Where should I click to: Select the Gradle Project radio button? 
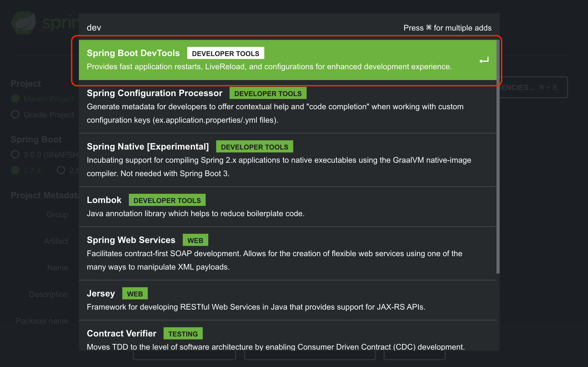(15, 115)
